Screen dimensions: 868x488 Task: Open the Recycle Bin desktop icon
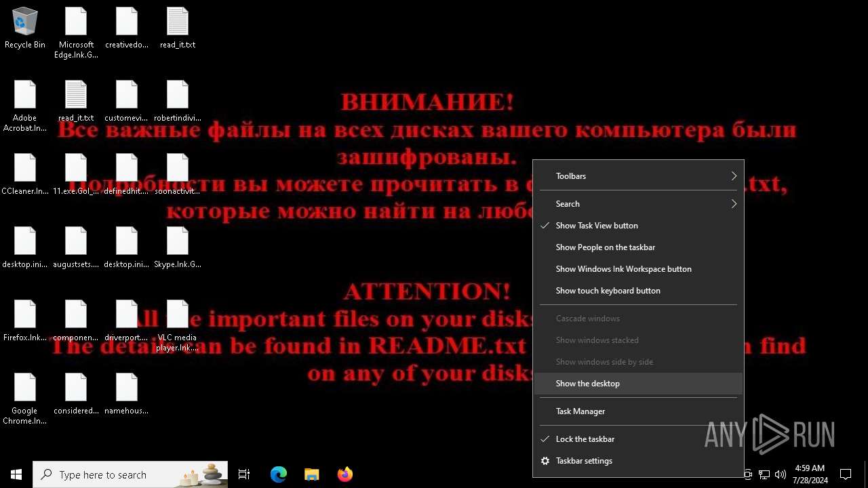pos(25,28)
